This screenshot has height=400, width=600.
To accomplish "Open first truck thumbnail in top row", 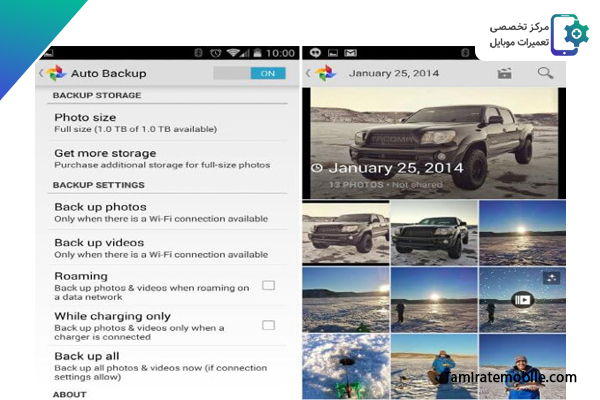I will click(346, 233).
